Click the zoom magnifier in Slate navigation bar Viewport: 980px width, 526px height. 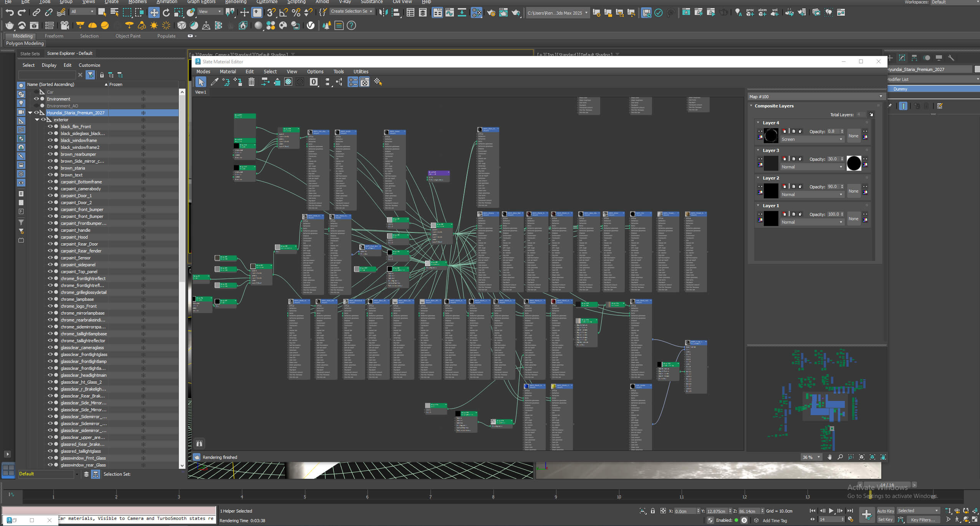[840, 457]
